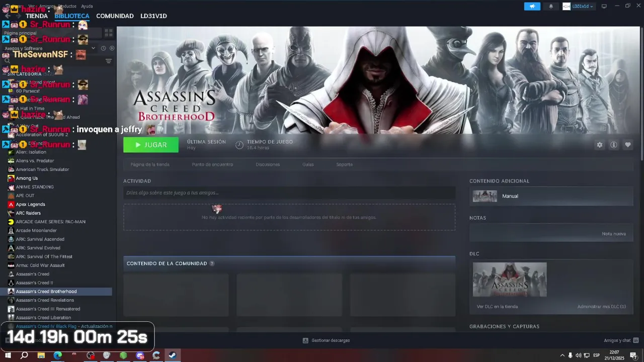Viewport: 644px width, 362px height.
Task: Click Administrar mis DLC (1)
Action: (x=602, y=307)
